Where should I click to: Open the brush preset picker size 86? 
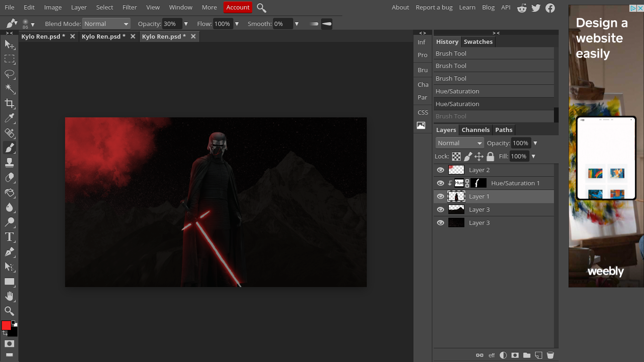point(28,24)
